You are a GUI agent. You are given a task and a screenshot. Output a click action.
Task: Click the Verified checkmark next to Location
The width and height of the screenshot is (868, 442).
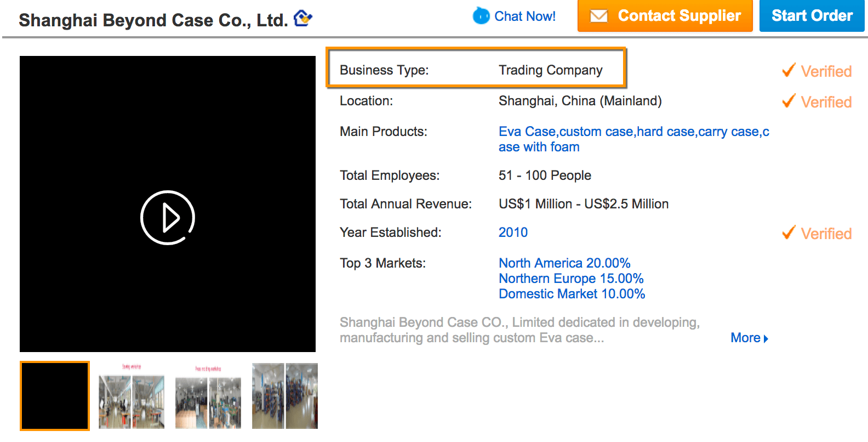(789, 101)
